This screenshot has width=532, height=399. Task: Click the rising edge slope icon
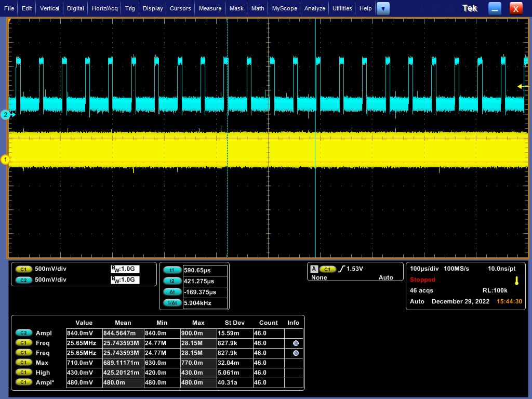[x=341, y=269]
